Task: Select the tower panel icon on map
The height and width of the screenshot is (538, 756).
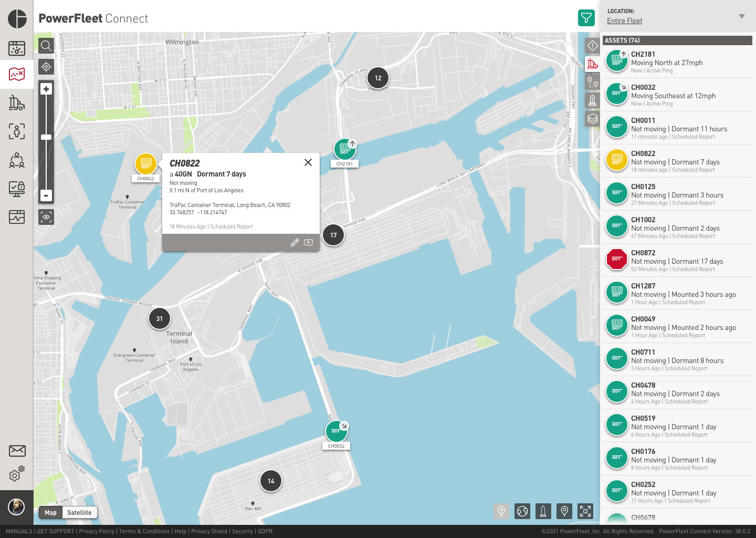Action: point(592,100)
